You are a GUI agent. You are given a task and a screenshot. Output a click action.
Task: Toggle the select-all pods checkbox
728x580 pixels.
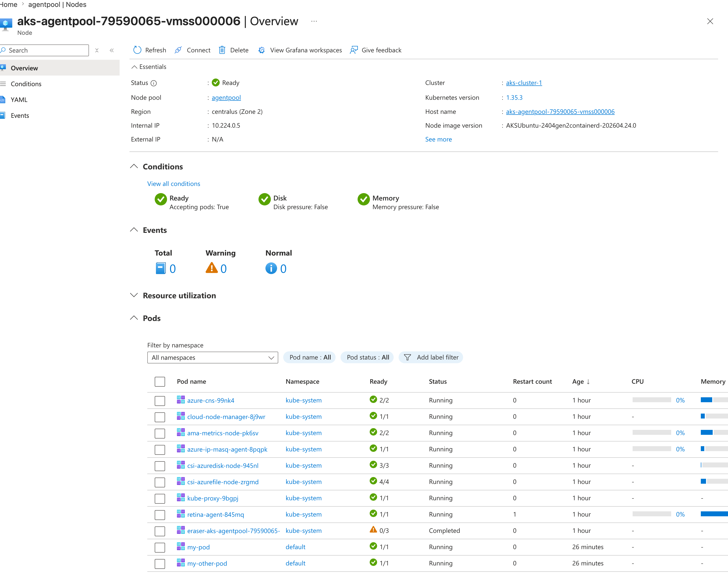click(x=160, y=382)
